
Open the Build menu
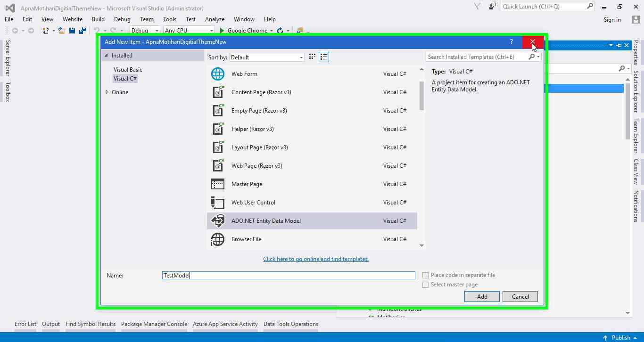(98, 19)
